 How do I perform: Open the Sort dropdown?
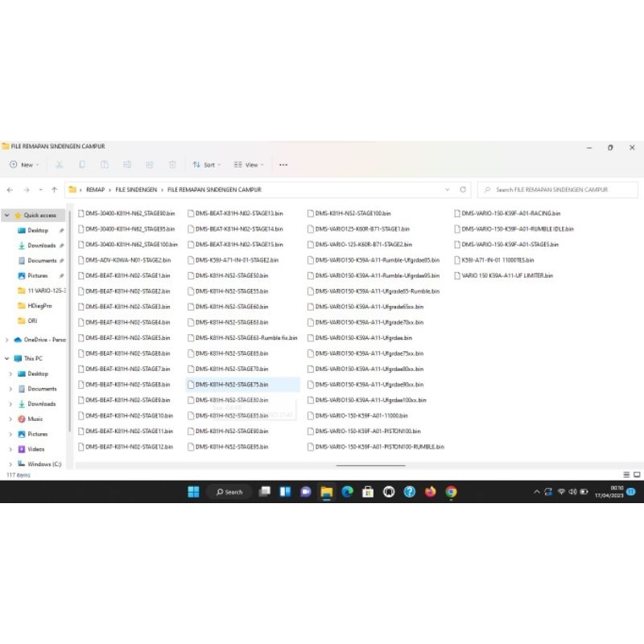207,164
